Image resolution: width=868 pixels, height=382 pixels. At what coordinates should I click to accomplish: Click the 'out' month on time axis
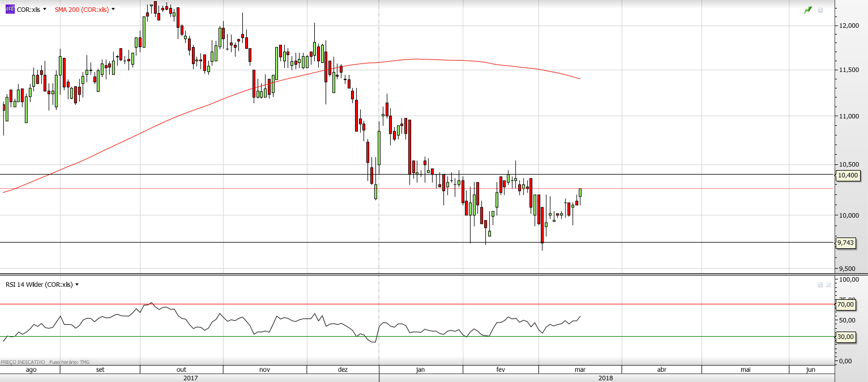click(x=182, y=370)
